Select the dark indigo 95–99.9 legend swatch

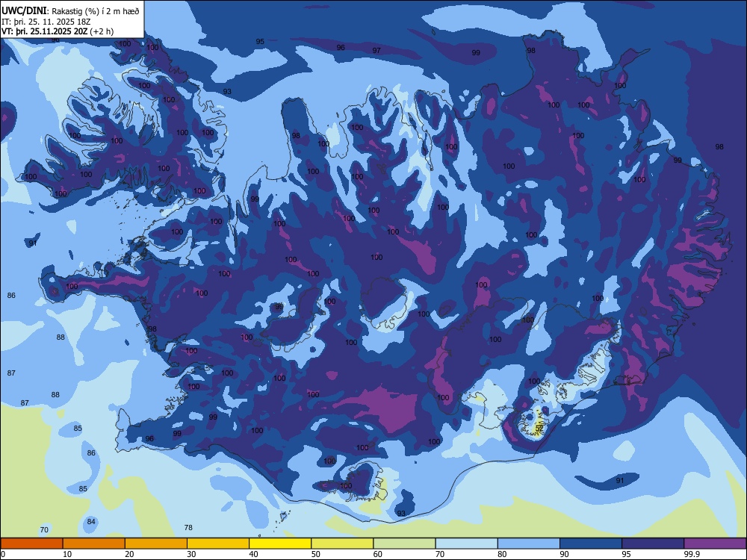click(653, 544)
